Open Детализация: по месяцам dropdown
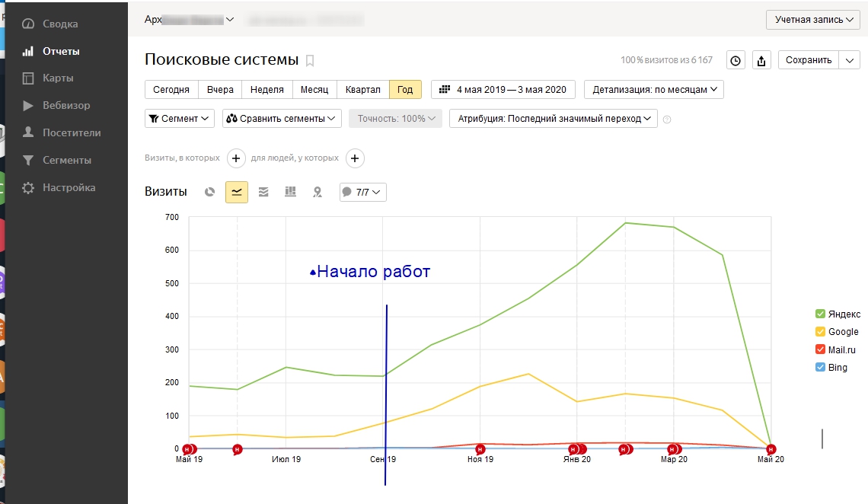868x504 pixels. click(x=654, y=90)
